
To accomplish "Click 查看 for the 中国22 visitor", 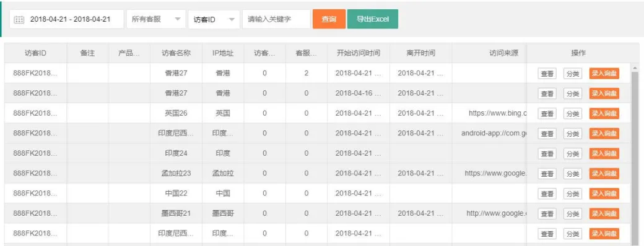I will pyautogui.click(x=547, y=194).
